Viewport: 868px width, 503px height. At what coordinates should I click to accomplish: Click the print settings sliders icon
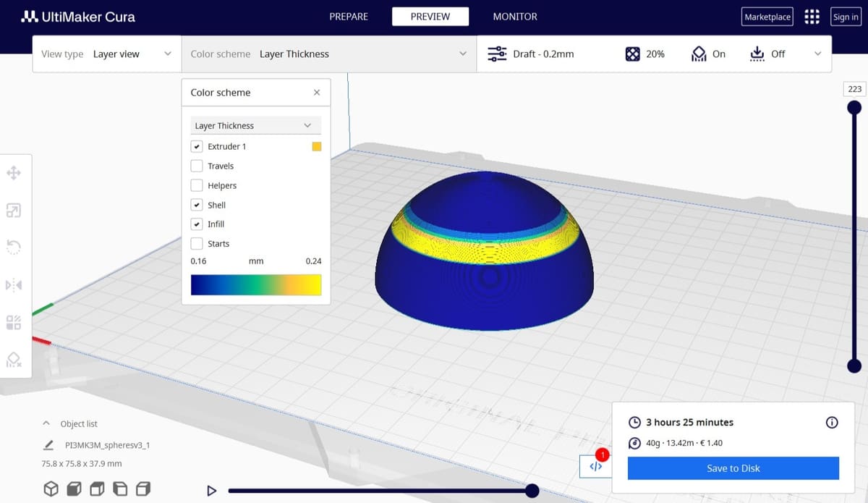pos(497,54)
